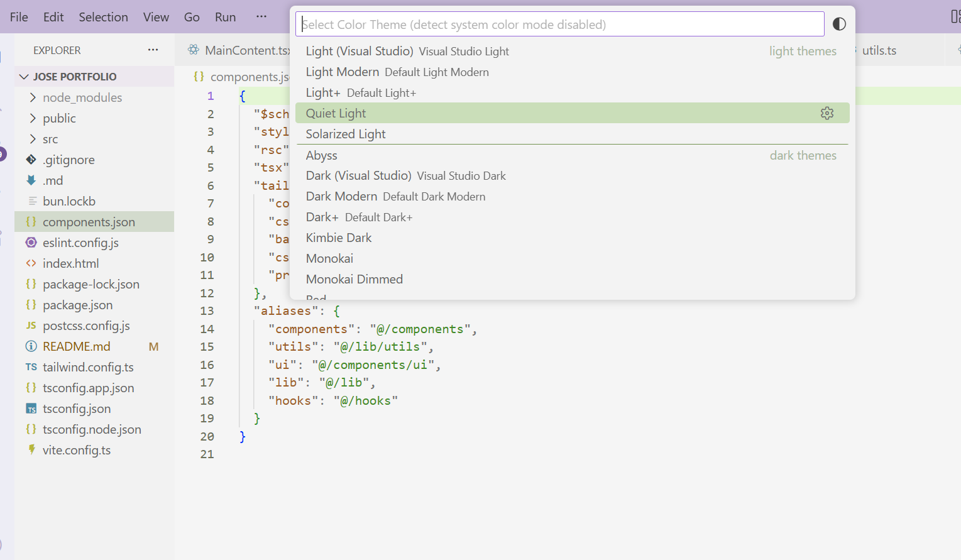This screenshot has height=560, width=961.
Task: Click the Select Color Theme search field
Action: [559, 25]
